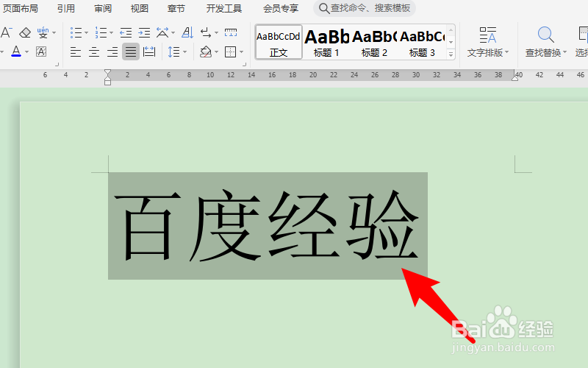588x368 pixels.
Task: Apply blue font color (A icon)
Action: (x=16, y=51)
